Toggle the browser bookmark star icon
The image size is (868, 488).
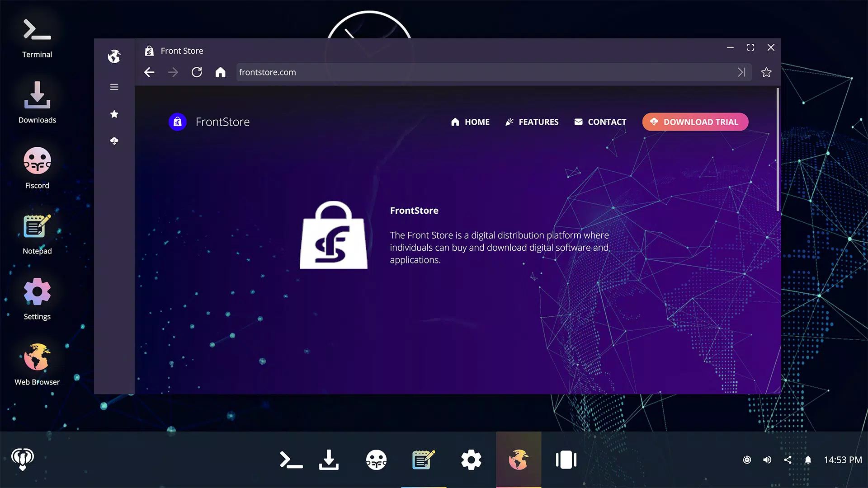[766, 72]
